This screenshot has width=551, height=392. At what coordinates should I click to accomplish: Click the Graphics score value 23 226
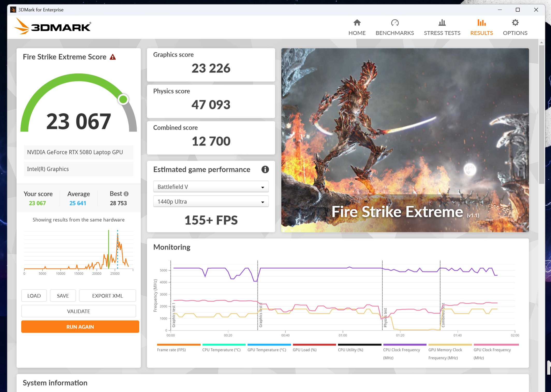211,68
